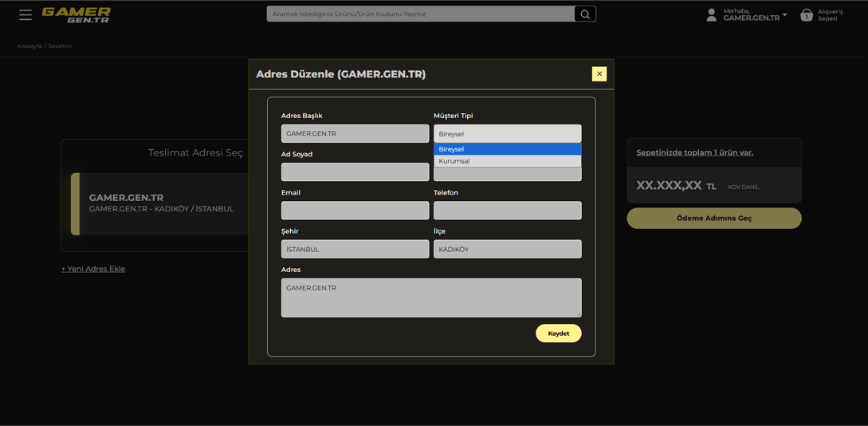Select Bireysel from customer type list
This screenshot has width=868, height=426.
507,149
